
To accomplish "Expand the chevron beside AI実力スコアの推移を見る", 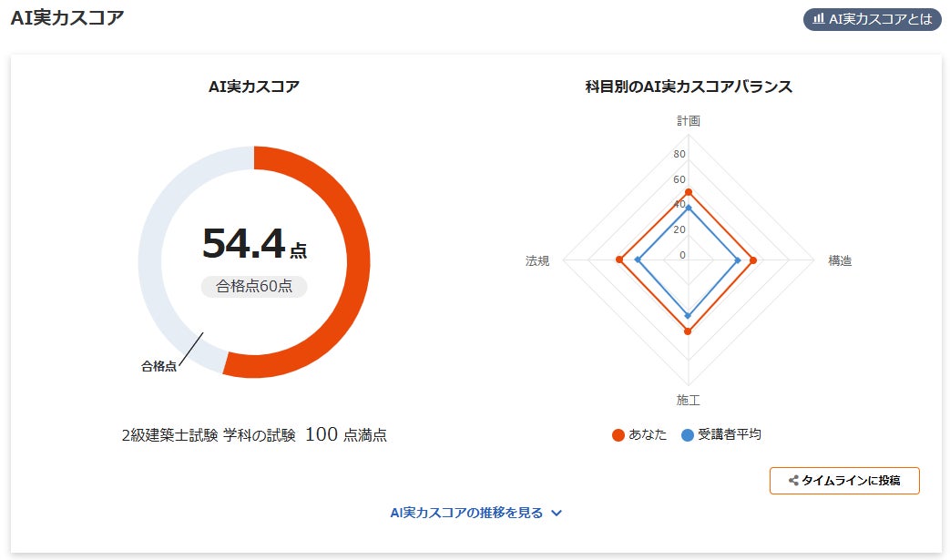I will tap(557, 513).
